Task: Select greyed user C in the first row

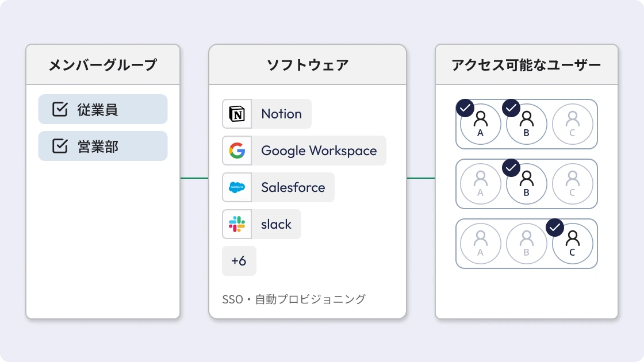Action: pyautogui.click(x=573, y=124)
